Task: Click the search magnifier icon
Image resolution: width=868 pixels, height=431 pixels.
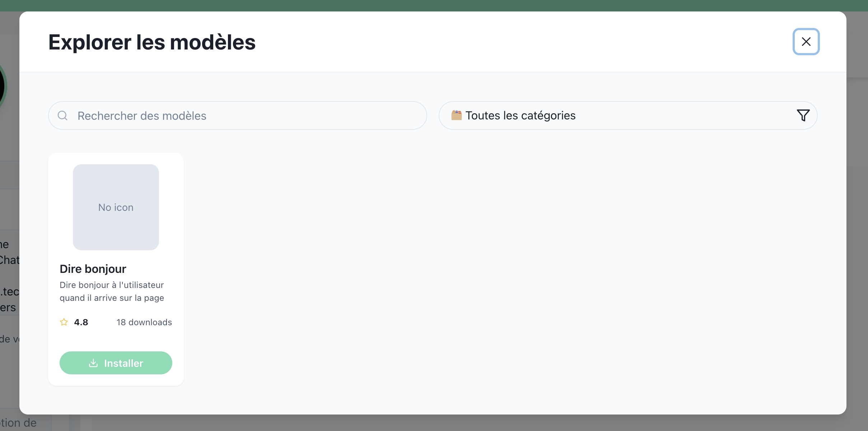Action: 62,115
